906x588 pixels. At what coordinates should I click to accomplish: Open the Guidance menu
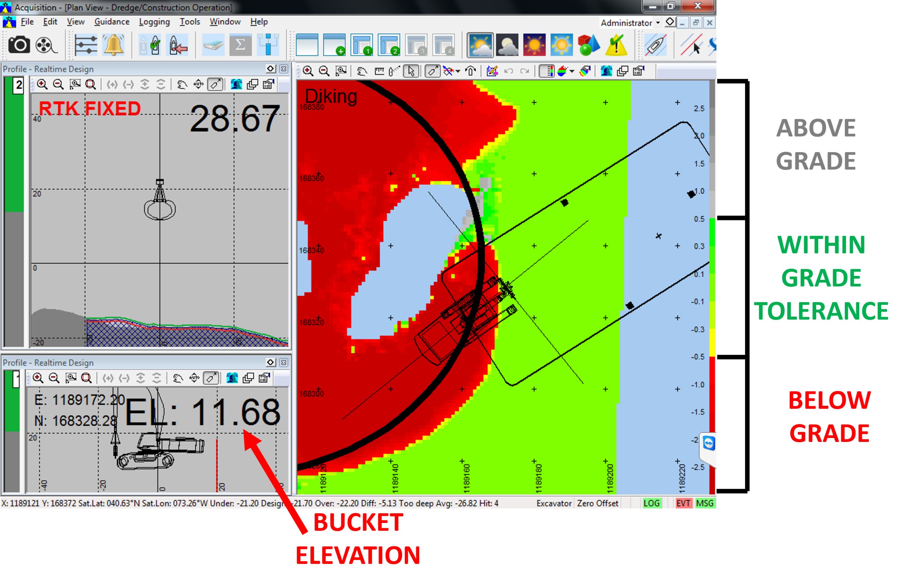pyautogui.click(x=111, y=22)
